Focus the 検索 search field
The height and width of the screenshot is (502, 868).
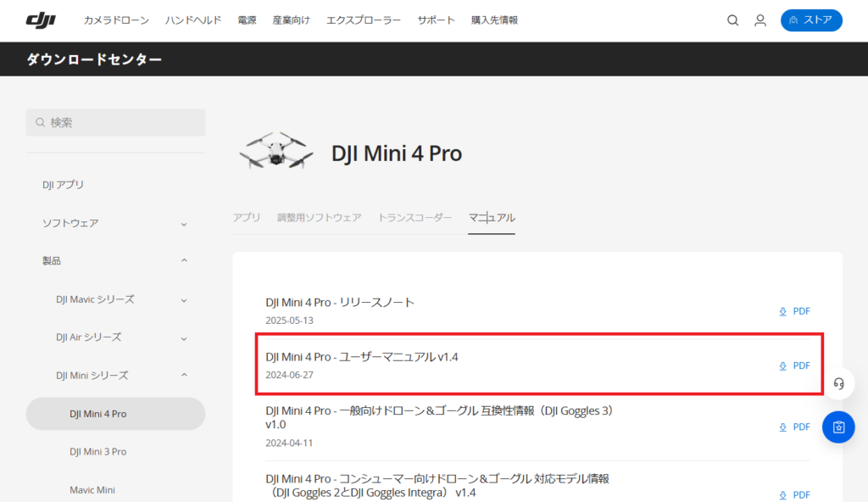click(115, 122)
